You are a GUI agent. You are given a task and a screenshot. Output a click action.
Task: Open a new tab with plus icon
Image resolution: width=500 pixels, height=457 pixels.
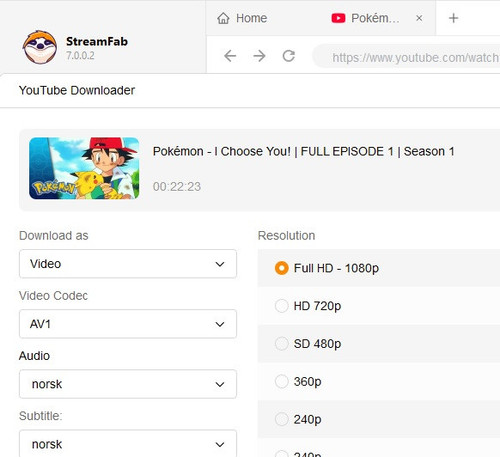point(453,18)
